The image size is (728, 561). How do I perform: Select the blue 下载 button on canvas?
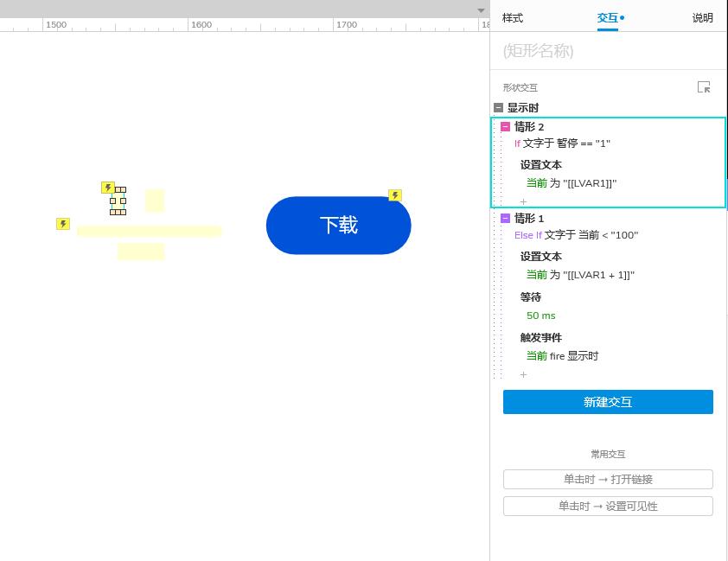[338, 226]
